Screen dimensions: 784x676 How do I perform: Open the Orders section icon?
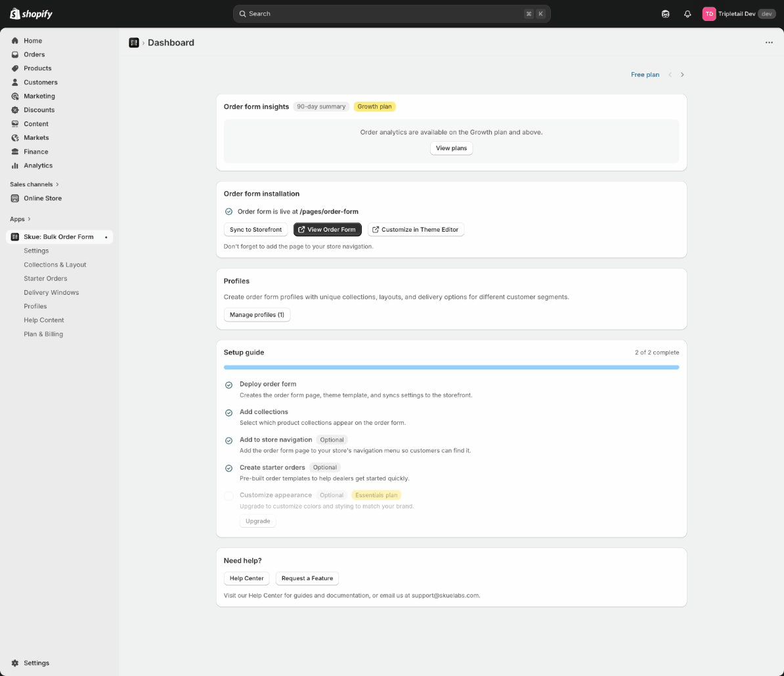(14, 54)
